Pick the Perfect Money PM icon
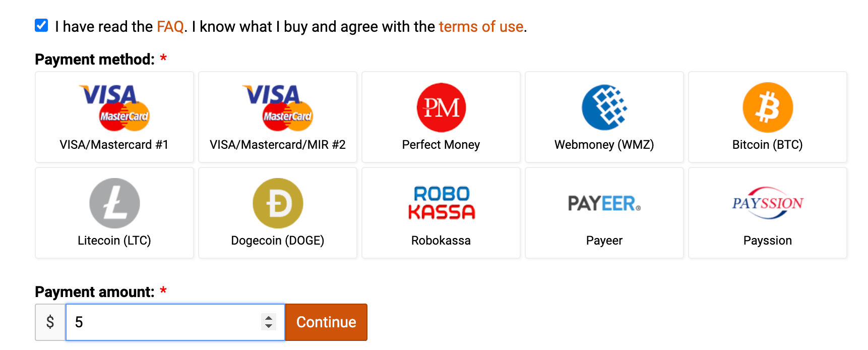 pos(441,107)
